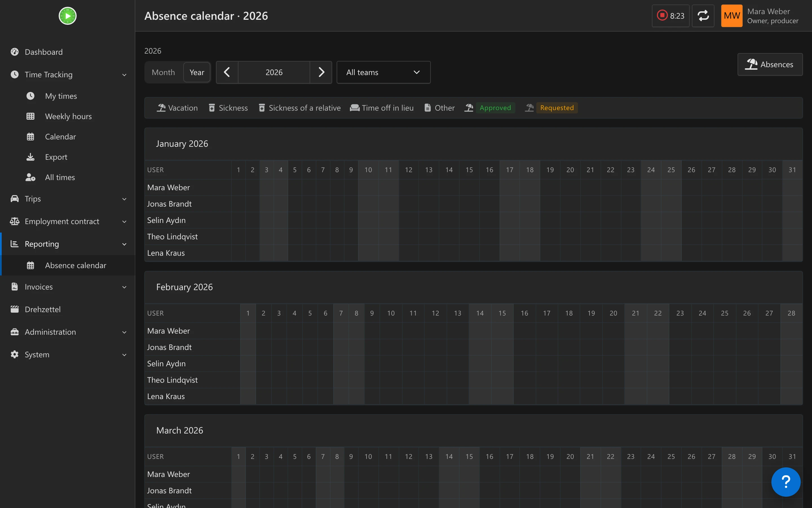Image resolution: width=812 pixels, height=508 pixels.
Task: Click the Time Tracking clock icon
Action: pos(14,74)
